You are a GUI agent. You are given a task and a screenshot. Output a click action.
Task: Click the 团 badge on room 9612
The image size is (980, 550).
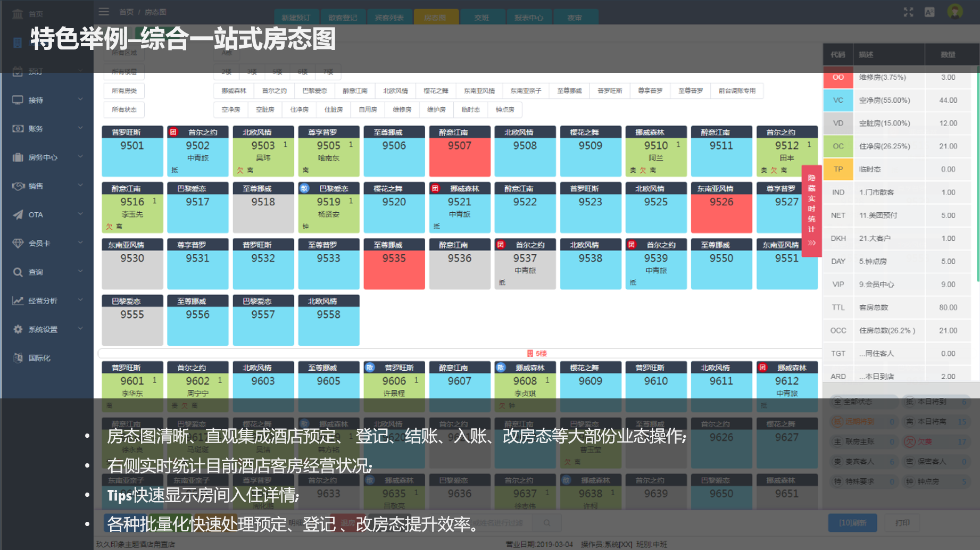tap(762, 368)
